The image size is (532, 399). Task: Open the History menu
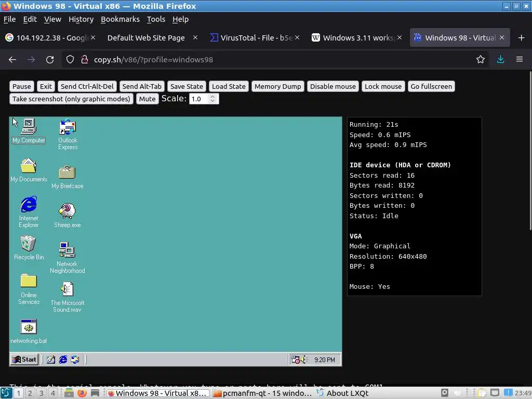[x=81, y=19]
